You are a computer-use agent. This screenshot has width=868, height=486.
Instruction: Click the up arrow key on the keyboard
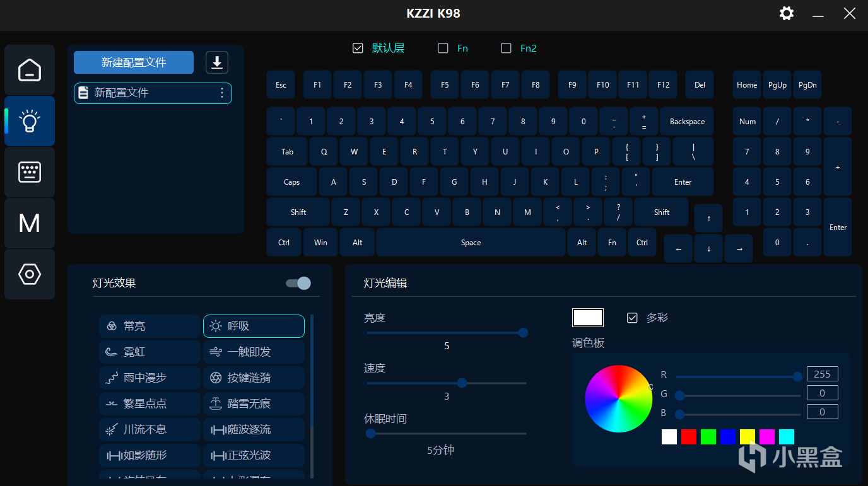(x=709, y=218)
